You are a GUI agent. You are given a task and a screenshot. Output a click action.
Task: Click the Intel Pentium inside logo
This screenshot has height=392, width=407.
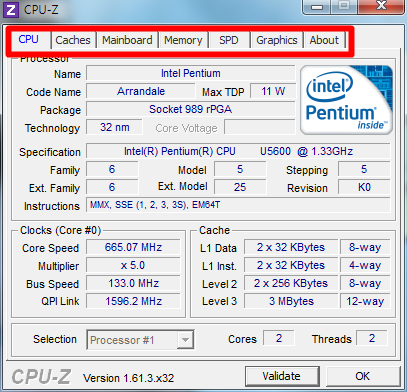point(346,100)
